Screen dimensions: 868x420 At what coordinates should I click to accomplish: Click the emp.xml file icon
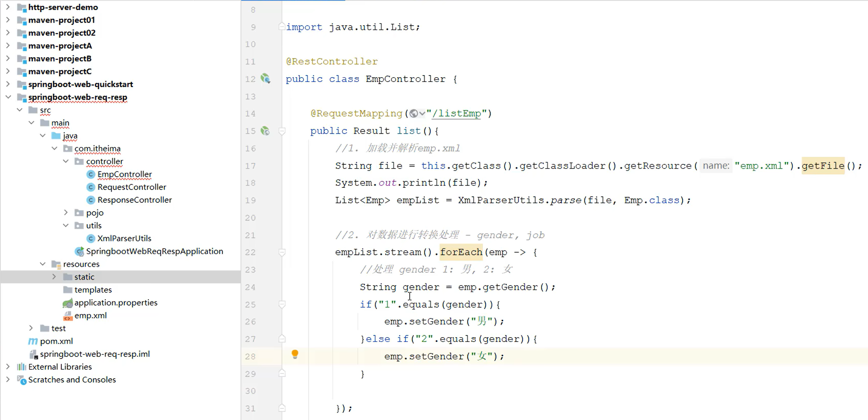(x=68, y=315)
